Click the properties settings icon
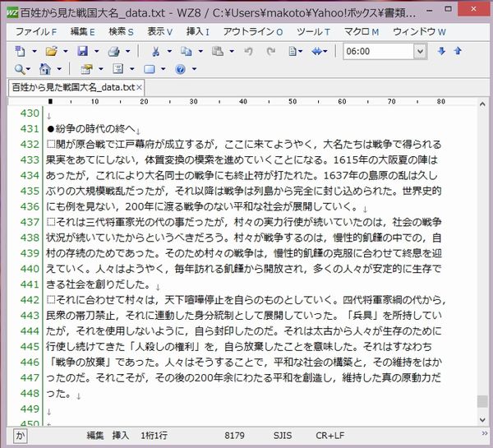Image resolution: width=493 pixels, height=448 pixels. pyautogui.click(x=86, y=69)
